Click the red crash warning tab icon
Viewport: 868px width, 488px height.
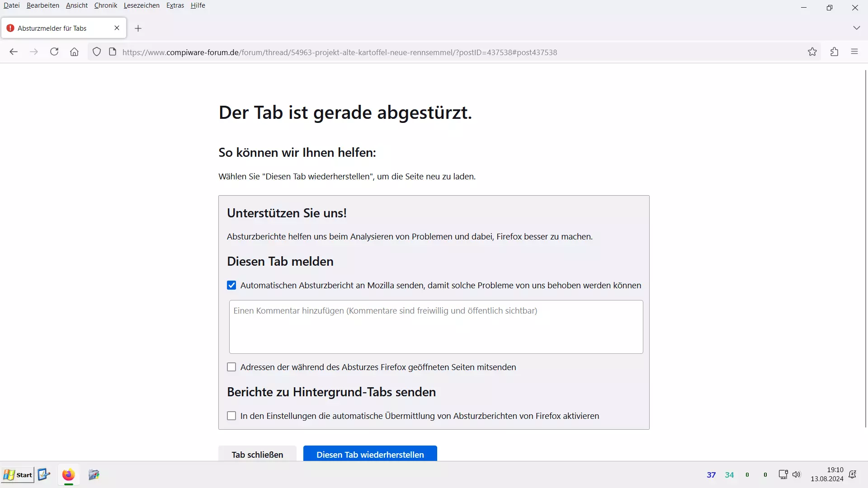[10, 28]
